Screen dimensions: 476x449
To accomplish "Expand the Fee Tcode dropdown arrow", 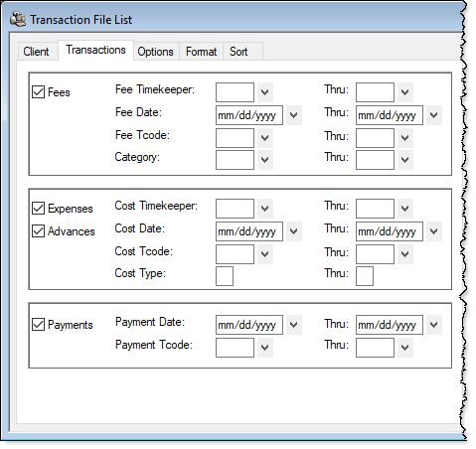I will coord(264,138).
